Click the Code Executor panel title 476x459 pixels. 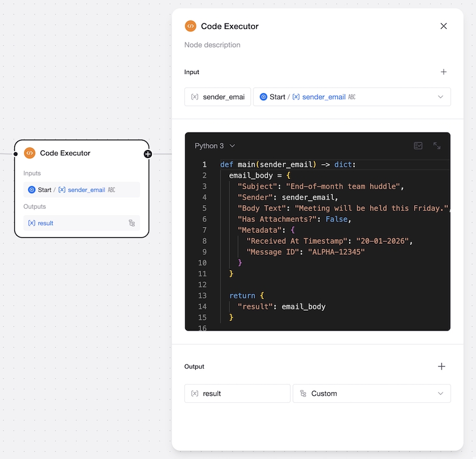(230, 26)
